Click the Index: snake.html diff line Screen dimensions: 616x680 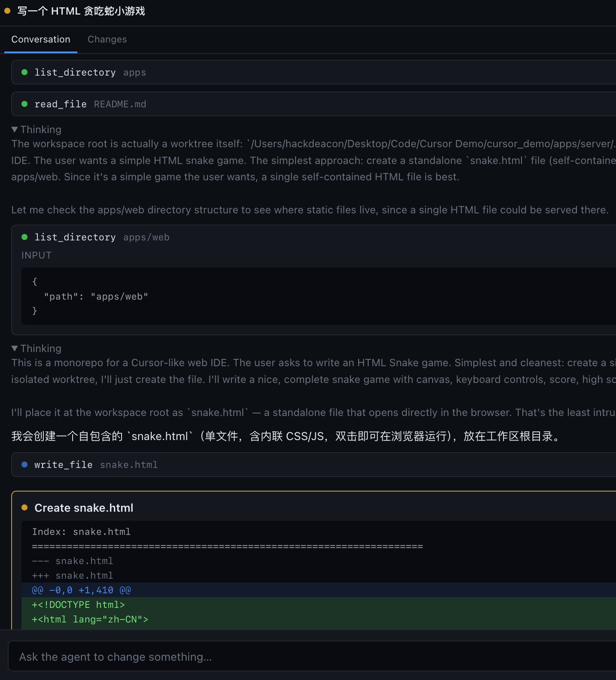coord(81,531)
